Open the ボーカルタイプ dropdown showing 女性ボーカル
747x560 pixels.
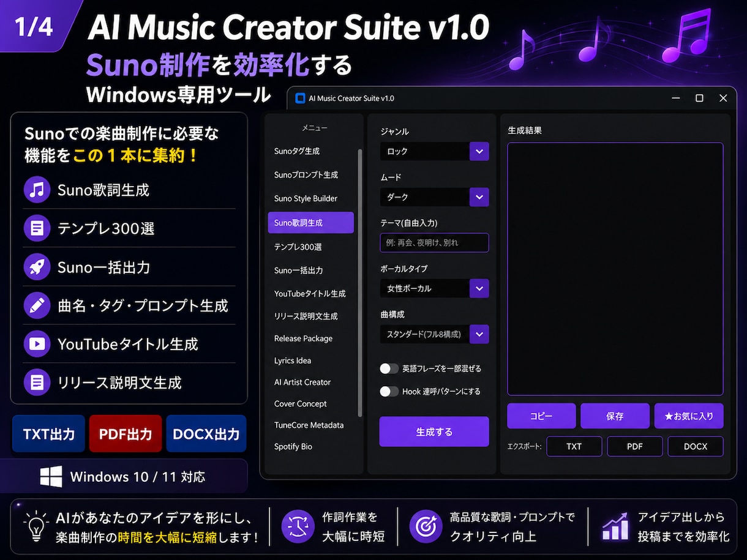[434, 288]
